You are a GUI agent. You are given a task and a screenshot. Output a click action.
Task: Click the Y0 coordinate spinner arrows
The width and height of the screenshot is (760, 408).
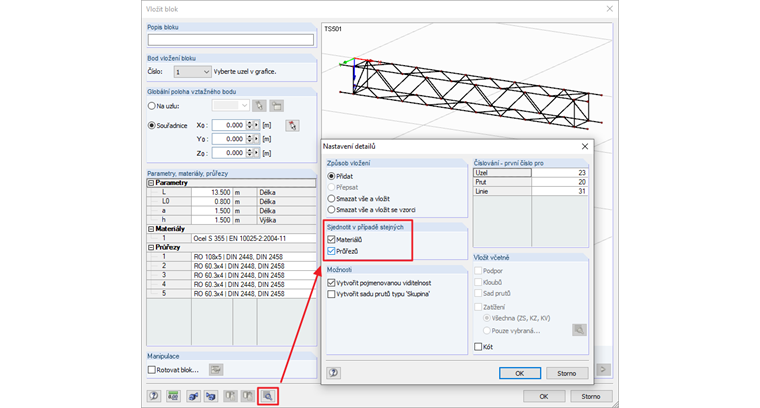point(250,139)
